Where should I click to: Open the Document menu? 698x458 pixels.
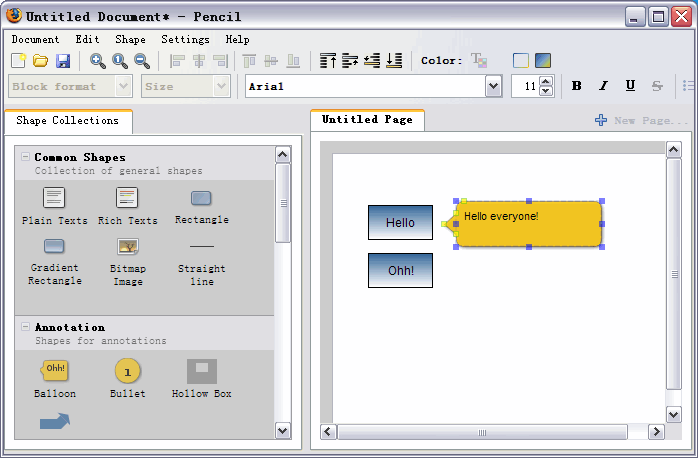coord(35,40)
